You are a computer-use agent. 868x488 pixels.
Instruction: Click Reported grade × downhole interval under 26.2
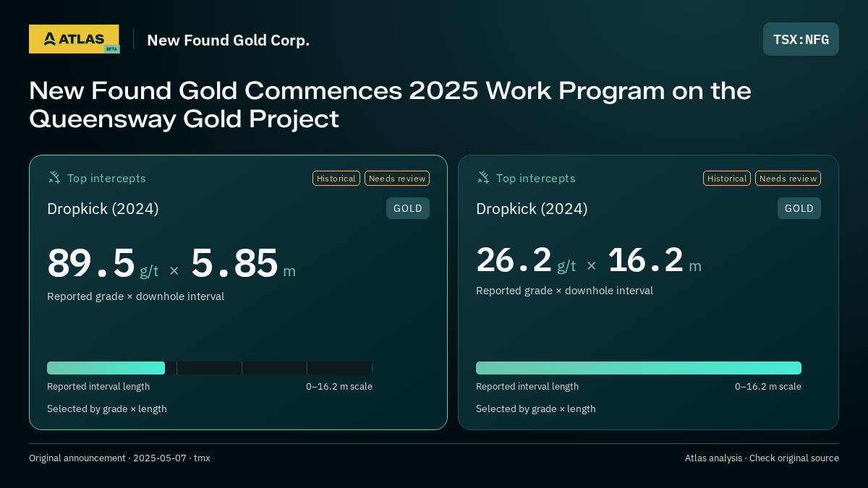tap(564, 291)
